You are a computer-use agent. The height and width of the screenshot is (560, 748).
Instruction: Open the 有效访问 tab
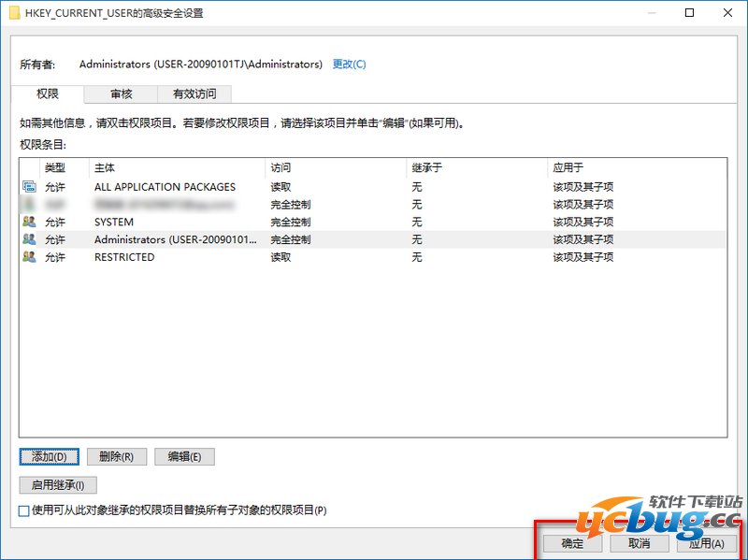pos(194,93)
